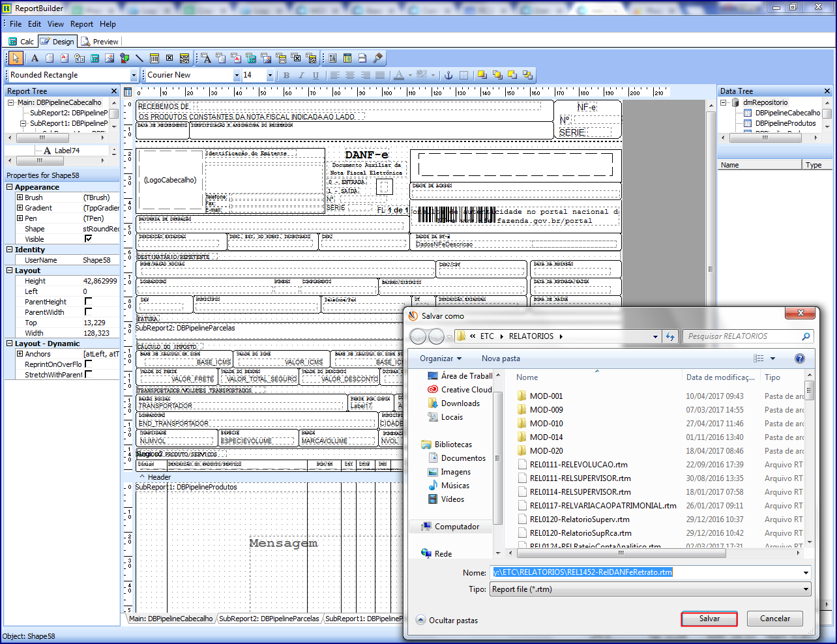Switch to the Preview tab

[100, 42]
